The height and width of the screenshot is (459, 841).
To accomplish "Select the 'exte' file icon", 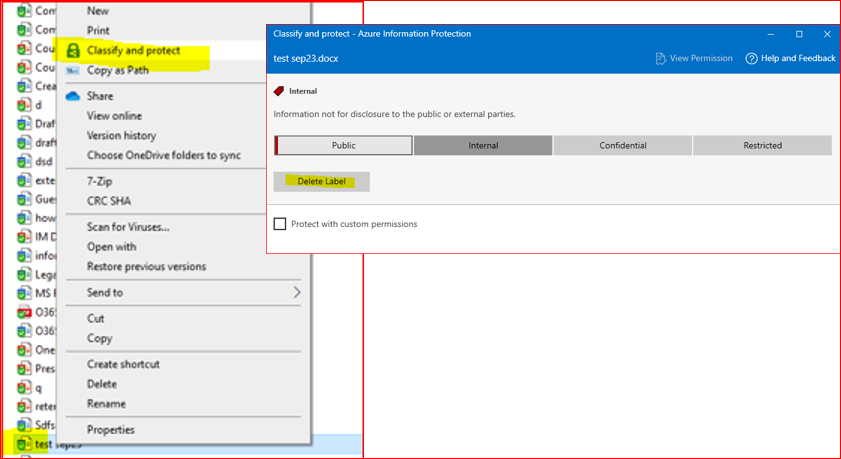I will click(24, 180).
